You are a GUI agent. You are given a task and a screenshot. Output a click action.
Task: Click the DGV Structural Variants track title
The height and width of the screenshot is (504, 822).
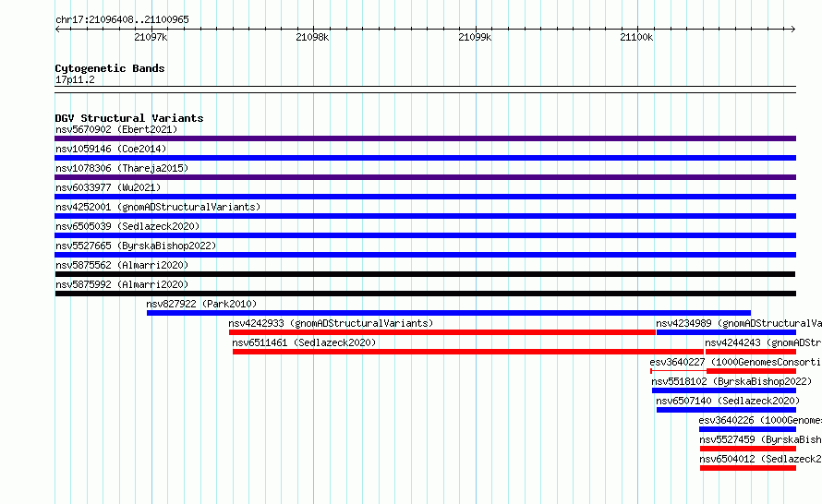pyautogui.click(x=129, y=118)
